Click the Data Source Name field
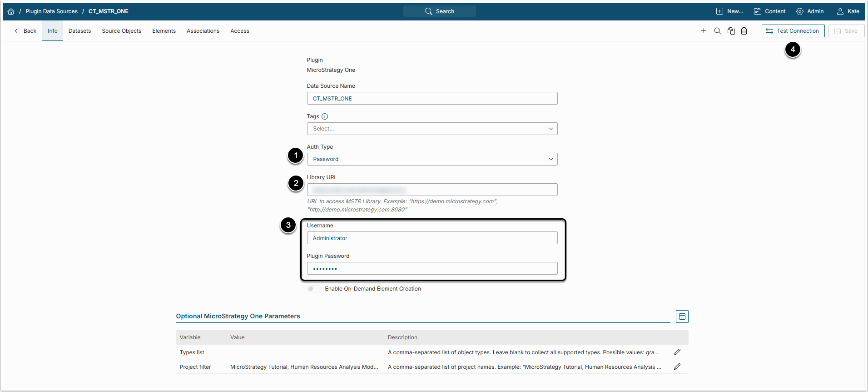The height and width of the screenshot is (392, 868). [x=432, y=98]
